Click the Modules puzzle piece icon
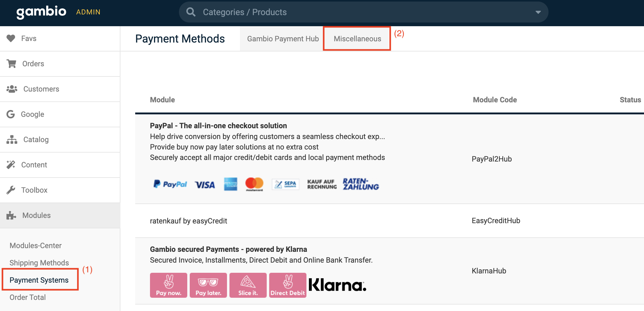The height and width of the screenshot is (311, 644). click(11, 215)
